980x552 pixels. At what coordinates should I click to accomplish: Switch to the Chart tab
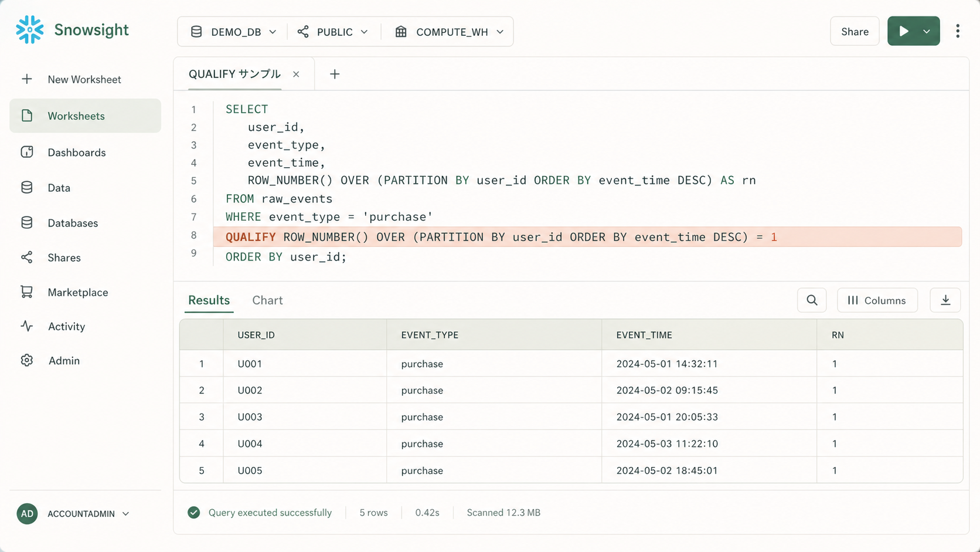click(267, 300)
